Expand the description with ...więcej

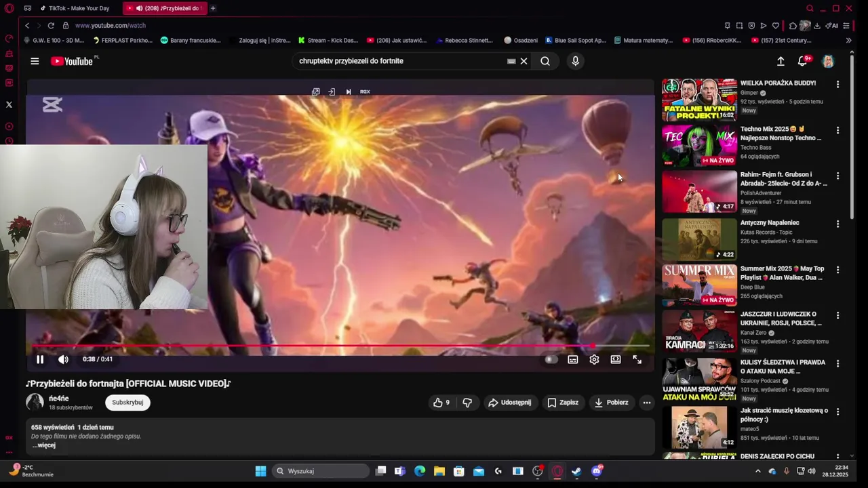(x=44, y=445)
